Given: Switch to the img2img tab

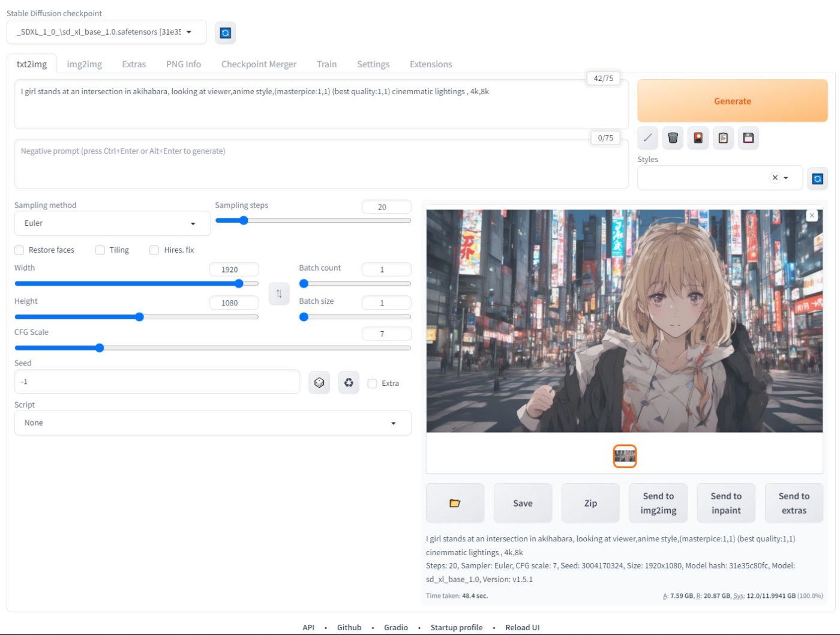Looking at the screenshot, I should pos(84,64).
